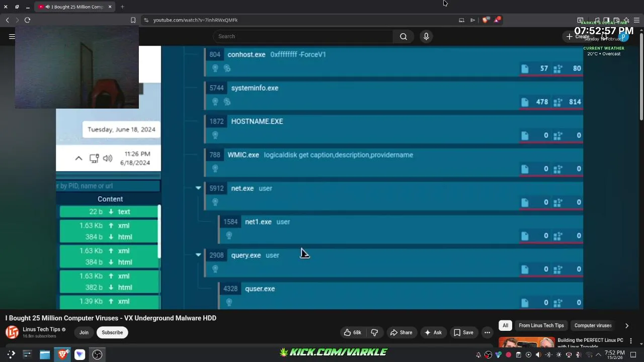Open the Brave wallet icon in the toolbar

click(616, 21)
